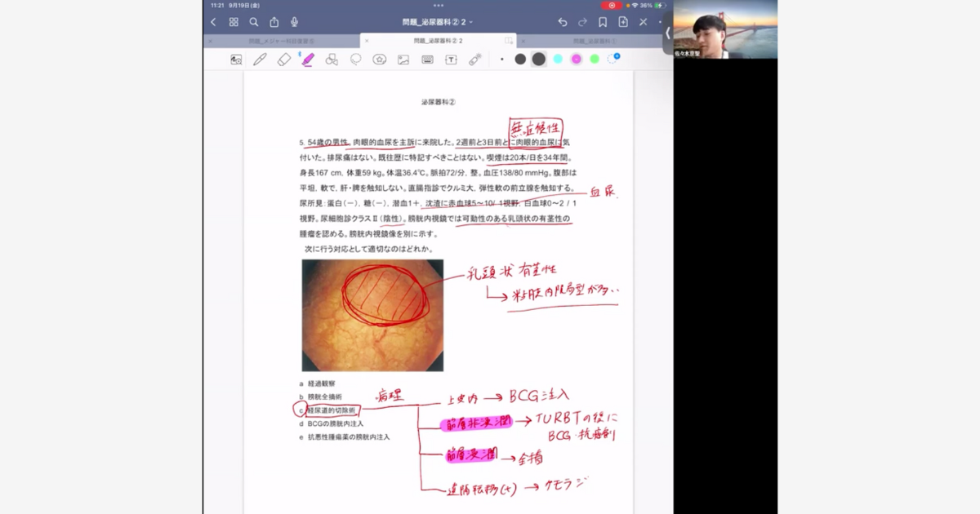Screen dimensions: 980x514
Task: Activate the Laser pointer tool
Action: (x=474, y=60)
